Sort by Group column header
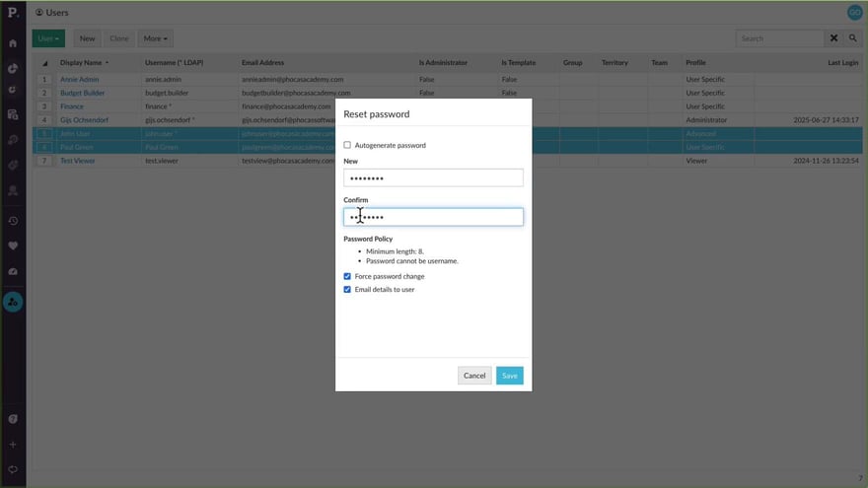This screenshot has height=488, width=868. coord(572,62)
